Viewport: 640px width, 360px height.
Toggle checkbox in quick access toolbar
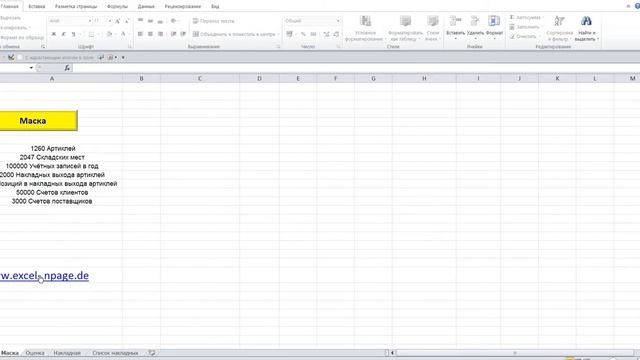click(x=20, y=58)
